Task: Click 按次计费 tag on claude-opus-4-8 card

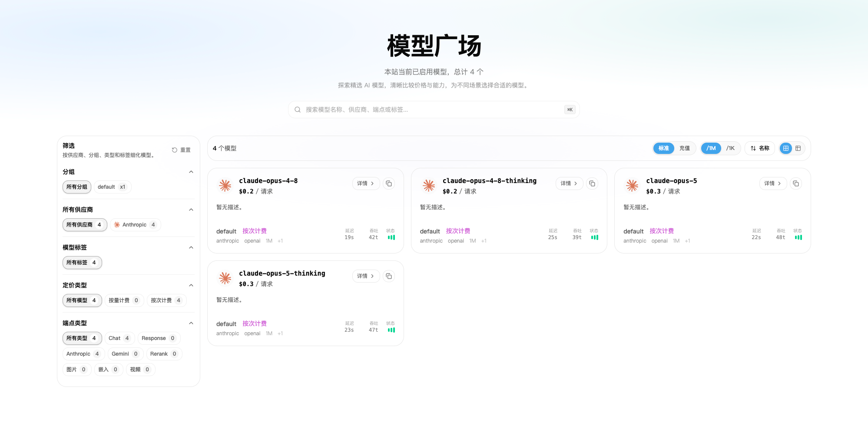Action: pos(255,231)
